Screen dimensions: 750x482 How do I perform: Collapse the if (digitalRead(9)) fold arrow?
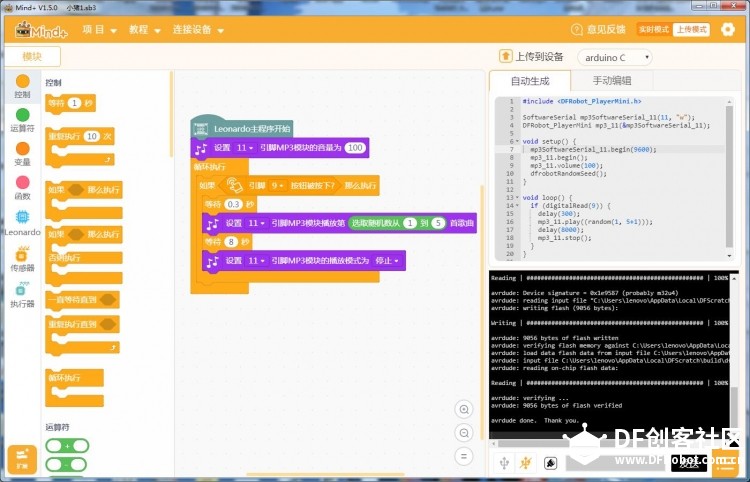[517, 206]
